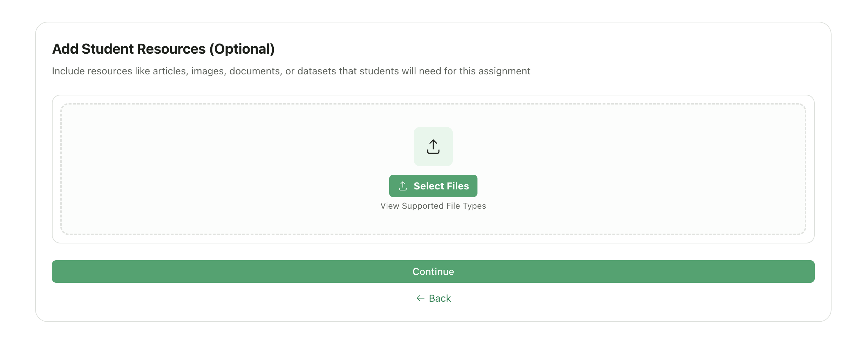Click the Continue bar at the bottom
Screen dimensions: 868x362
tap(433, 271)
